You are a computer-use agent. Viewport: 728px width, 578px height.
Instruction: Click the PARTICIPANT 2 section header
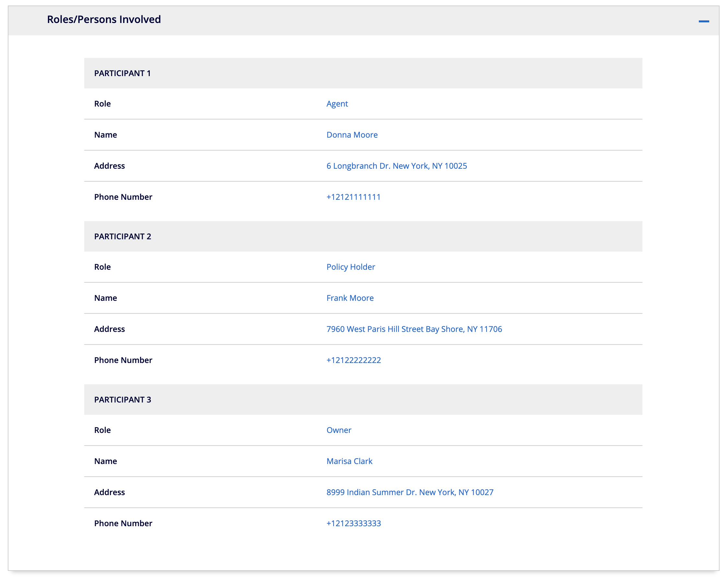pyautogui.click(x=123, y=236)
